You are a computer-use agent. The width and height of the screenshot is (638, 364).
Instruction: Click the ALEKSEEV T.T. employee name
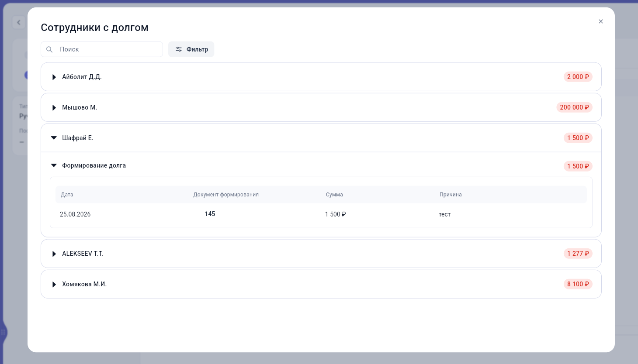point(83,254)
